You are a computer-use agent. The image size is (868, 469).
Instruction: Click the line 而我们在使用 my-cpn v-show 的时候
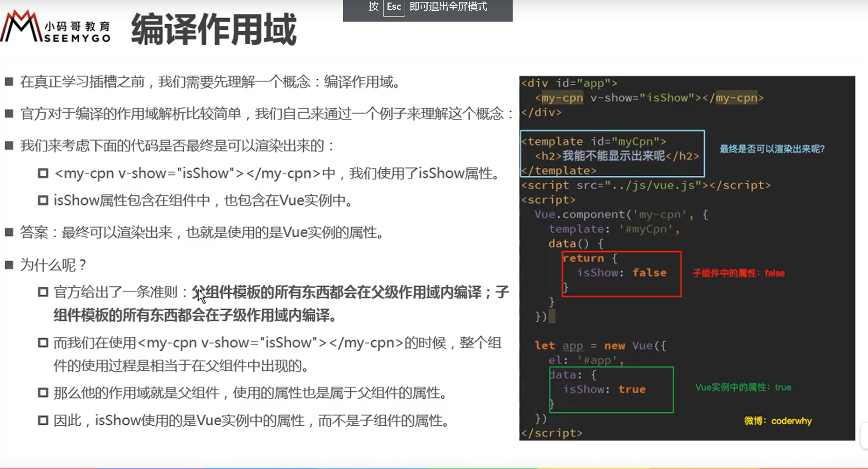pyautogui.click(x=278, y=342)
